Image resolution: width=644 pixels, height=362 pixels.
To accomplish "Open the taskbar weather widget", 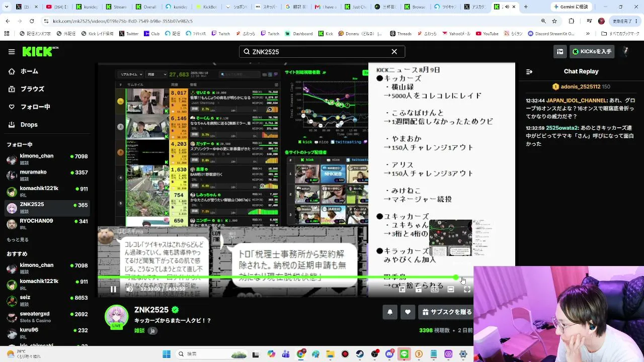I will [23, 354].
